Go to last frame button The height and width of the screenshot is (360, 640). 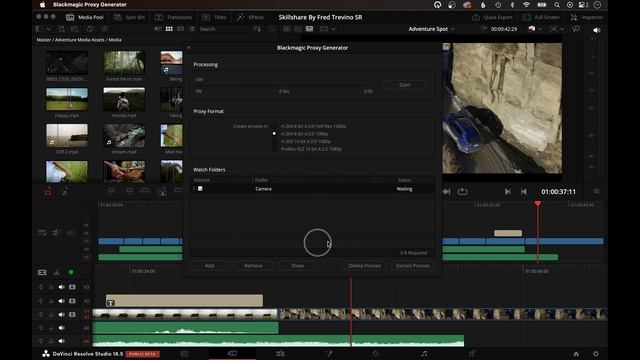coord(507,191)
